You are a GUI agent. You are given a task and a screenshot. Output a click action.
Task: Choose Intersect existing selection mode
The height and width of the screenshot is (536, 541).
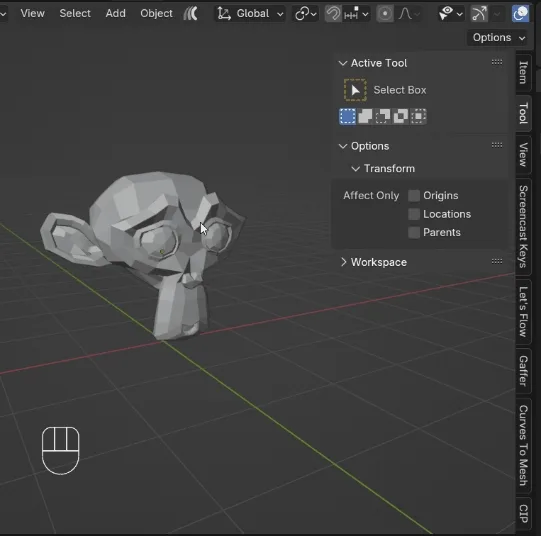(418, 116)
